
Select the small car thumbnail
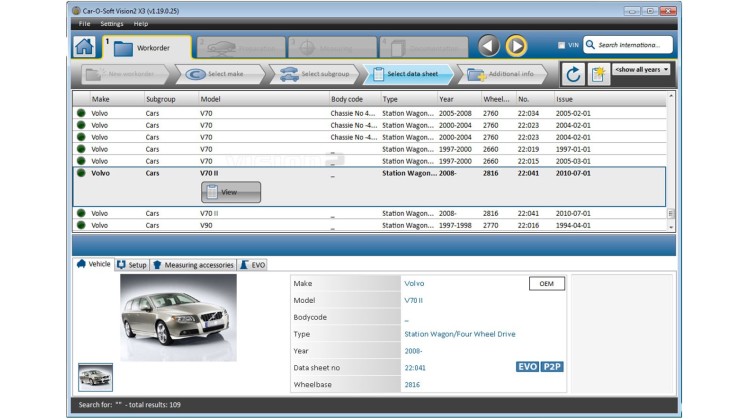point(96,377)
